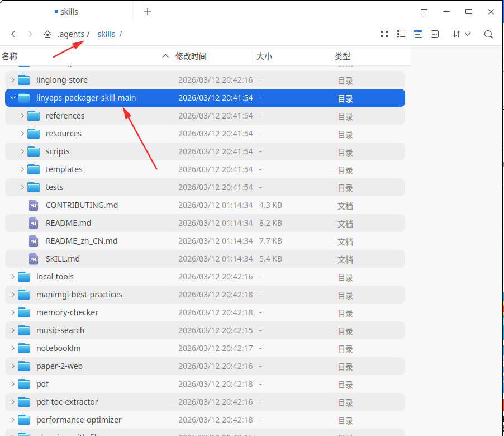Click the home icon in breadcrumb
This screenshot has width=504, height=436.
point(47,34)
